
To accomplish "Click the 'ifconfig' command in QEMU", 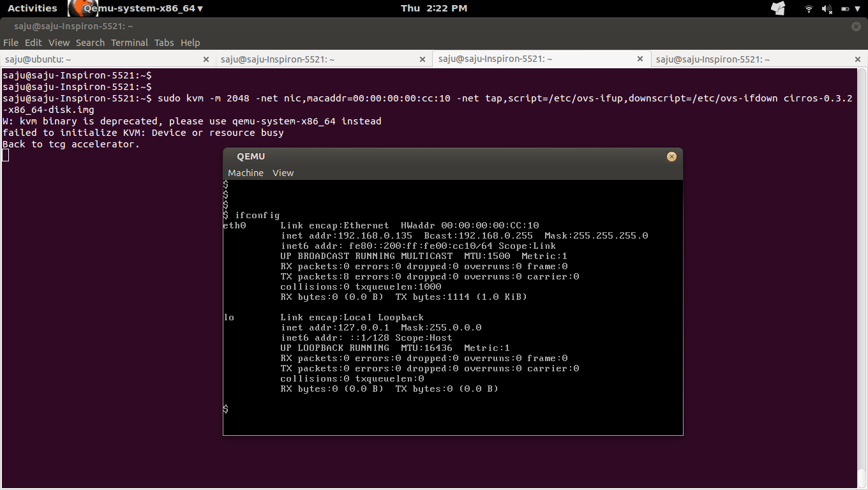I will click(257, 216).
